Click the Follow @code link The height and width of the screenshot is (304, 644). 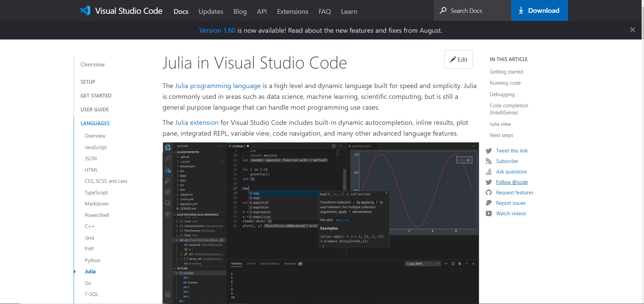pos(512,182)
